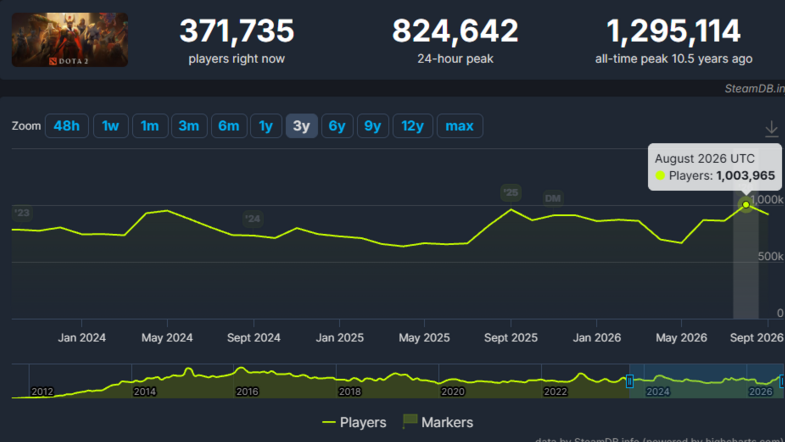The image size is (785, 442).
Task: Click the DM chart marker
Action: point(553,199)
